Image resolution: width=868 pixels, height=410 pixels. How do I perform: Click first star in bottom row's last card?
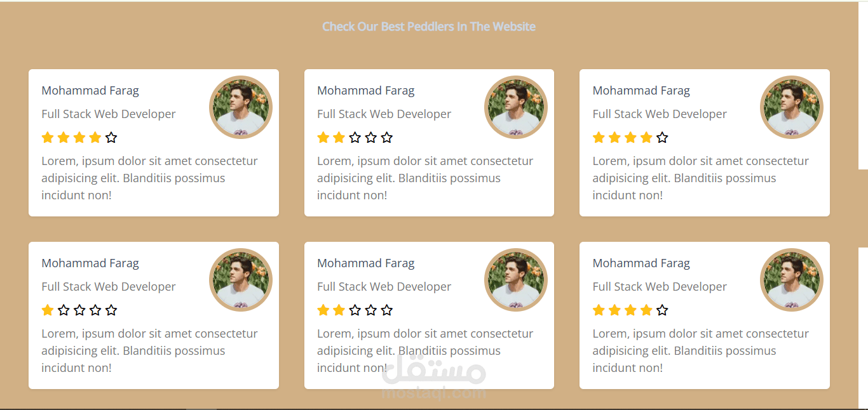pyautogui.click(x=599, y=310)
